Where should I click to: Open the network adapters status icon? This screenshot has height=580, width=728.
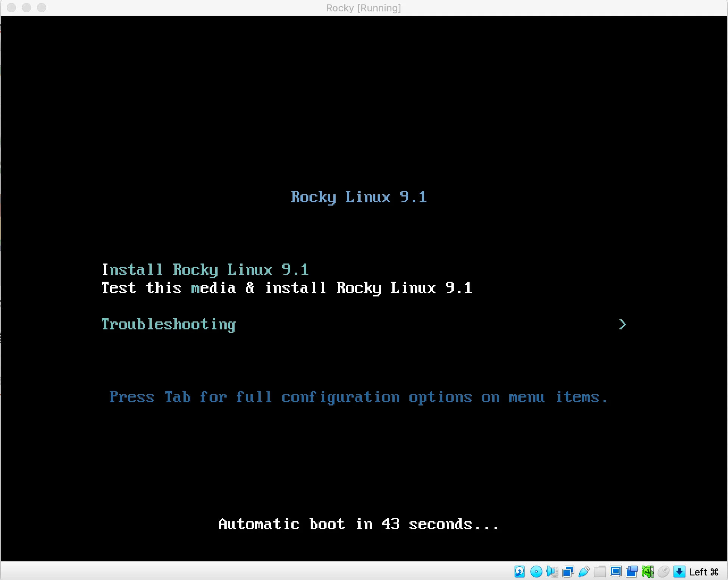click(x=568, y=571)
